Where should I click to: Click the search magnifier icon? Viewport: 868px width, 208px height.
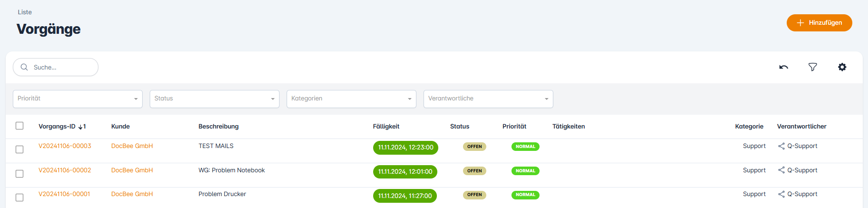(x=24, y=67)
